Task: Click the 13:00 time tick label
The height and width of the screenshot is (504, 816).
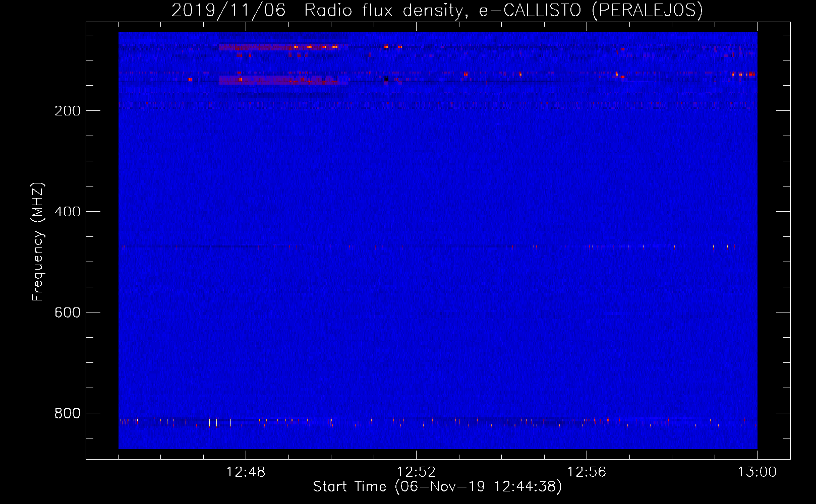Action: point(757,472)
